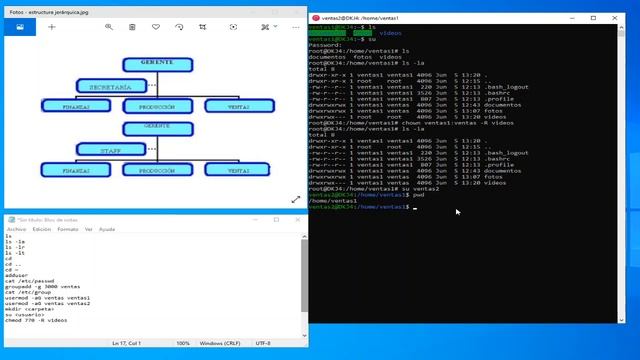The height and width of the screenshot is (360, 640).
Task: Click the terminal scroll up arrow
Action: 621,28
